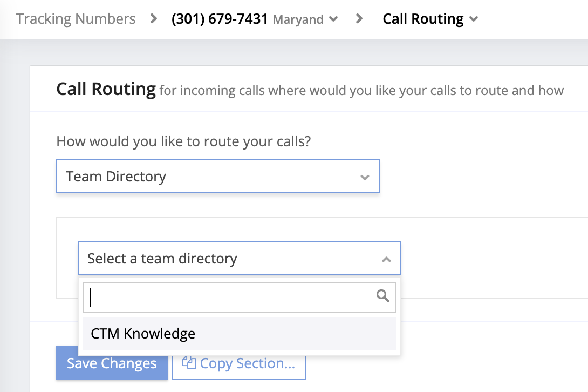Collapse the team directory list via up chevron

[386, 259]
